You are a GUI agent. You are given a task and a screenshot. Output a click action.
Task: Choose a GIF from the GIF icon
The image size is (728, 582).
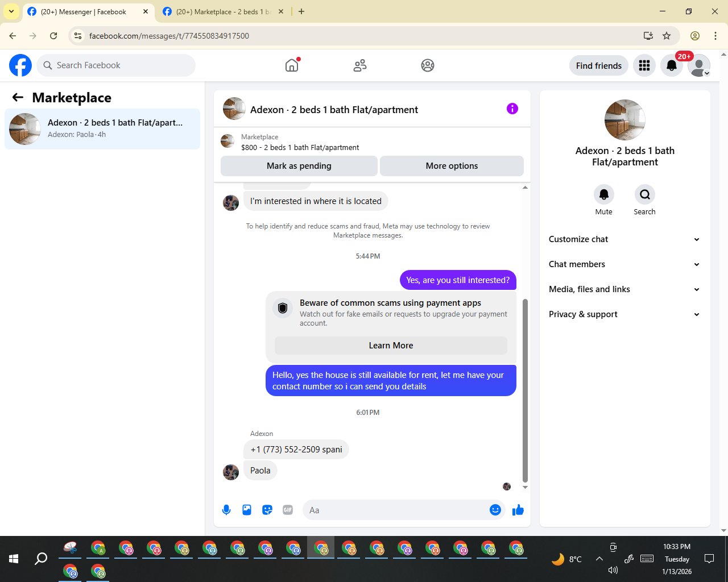(288, 510)
